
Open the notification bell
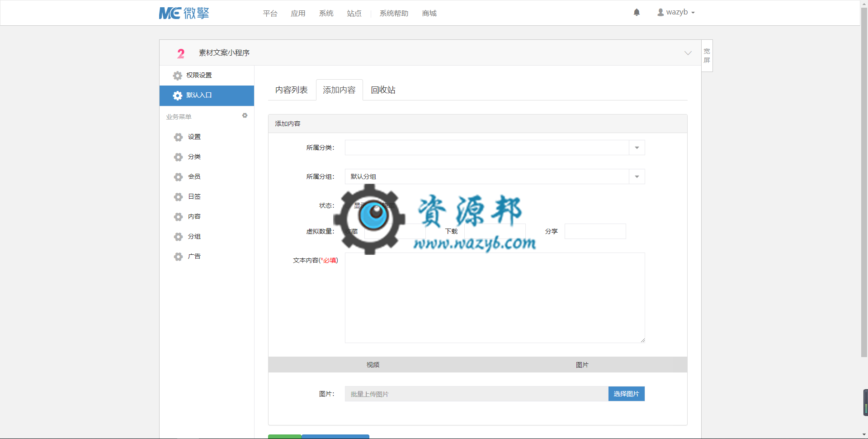click(637, 12)
